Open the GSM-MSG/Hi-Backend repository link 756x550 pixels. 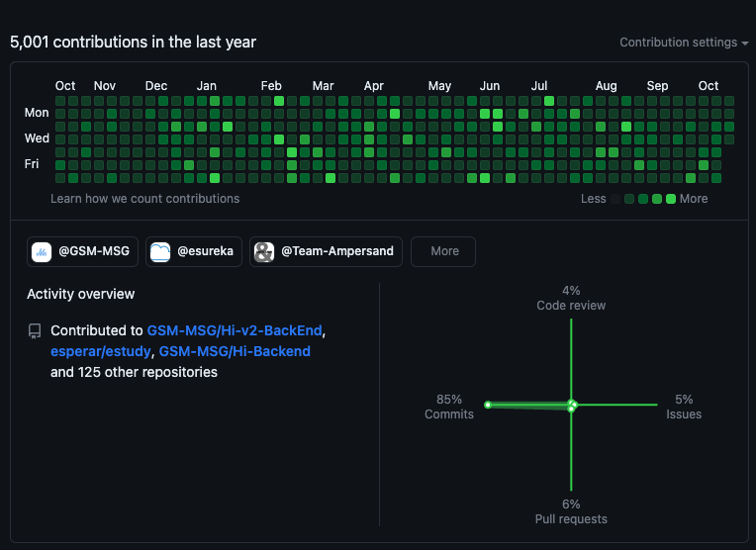[x=235, y=351]
